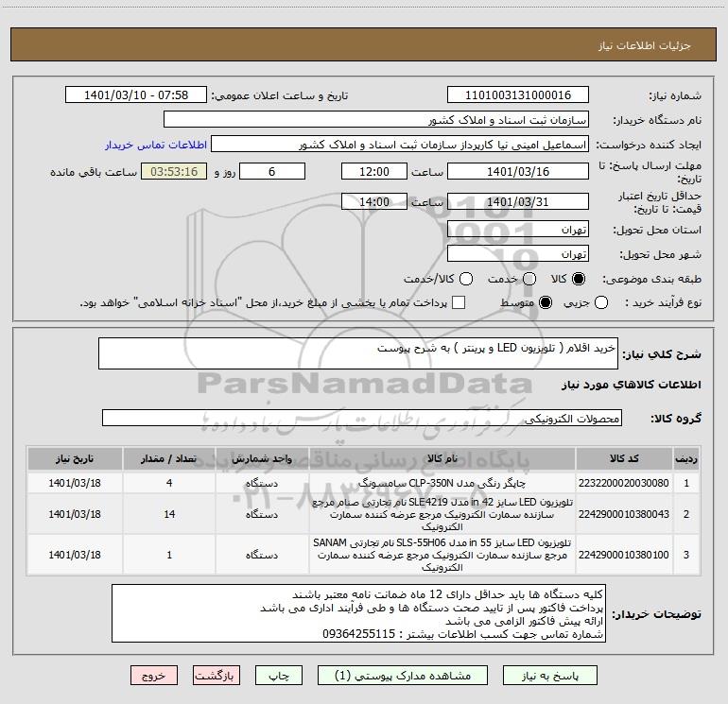This screenshot has width=728, height=704.
Task: Click the شماره نیاز field 1101003131000016
Action: [518, 94]
